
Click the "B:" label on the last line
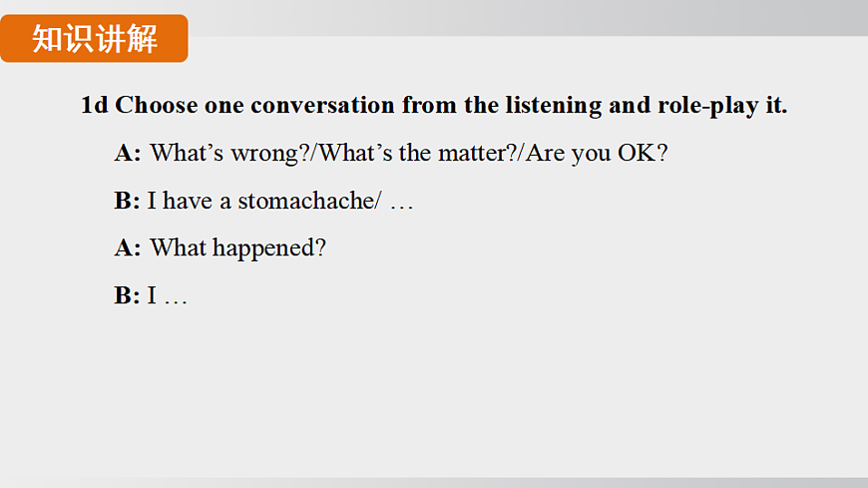127,295
